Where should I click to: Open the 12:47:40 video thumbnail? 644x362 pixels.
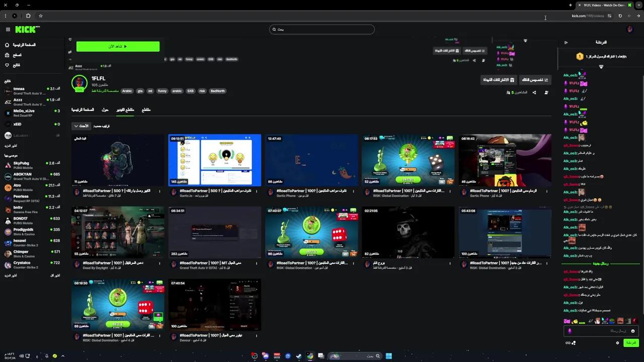(311, 160)
